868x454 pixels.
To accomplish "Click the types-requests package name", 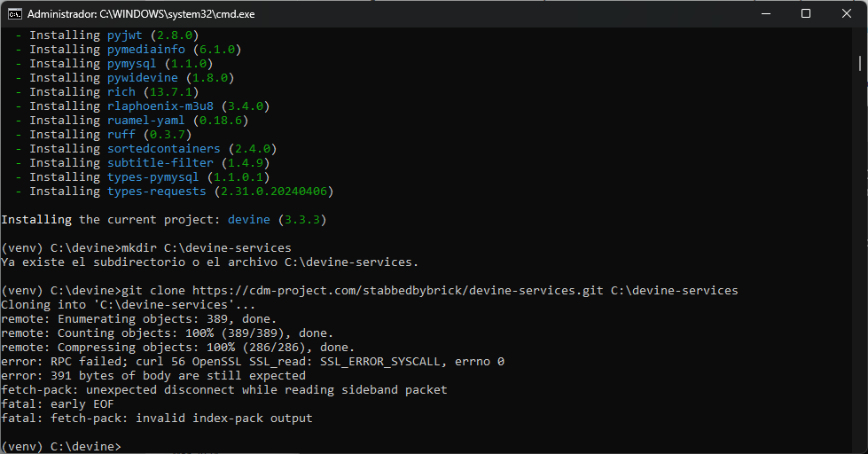I will [157, 192].
